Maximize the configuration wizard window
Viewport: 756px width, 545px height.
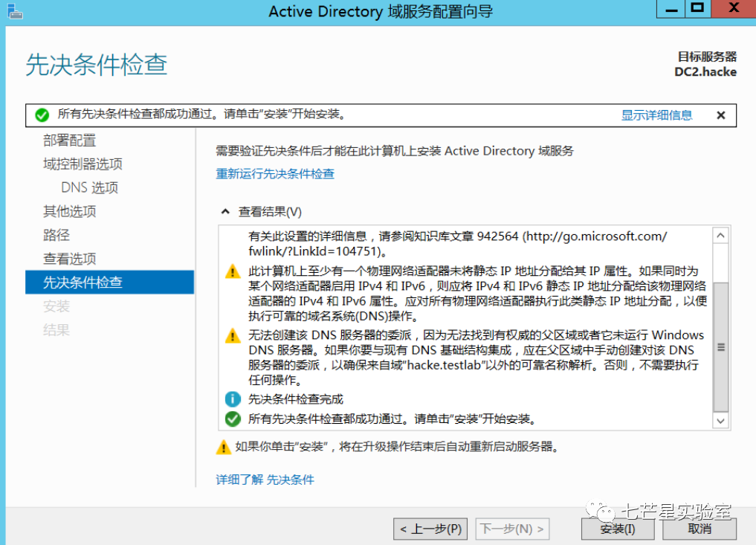tap(698, 9)
